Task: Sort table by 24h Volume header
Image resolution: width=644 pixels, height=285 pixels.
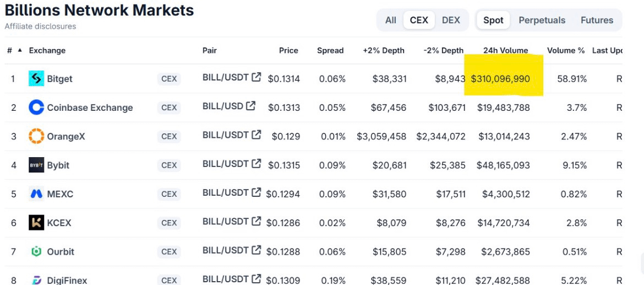Action: pos(506,51)
